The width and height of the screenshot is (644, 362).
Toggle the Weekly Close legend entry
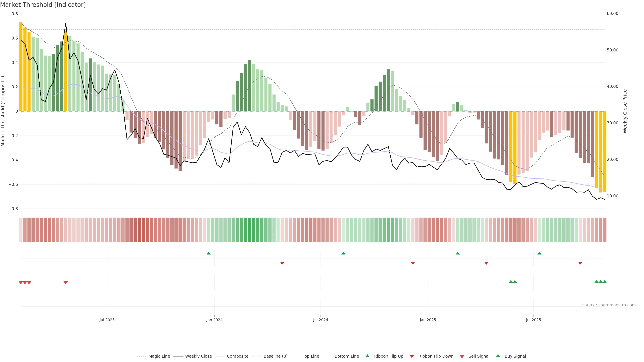(x=198, y=356)
